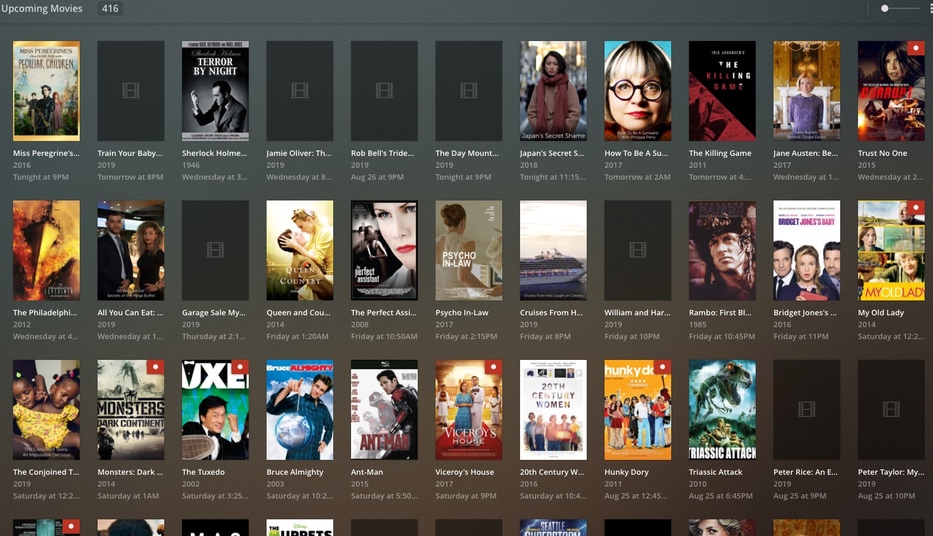
Task: Click 'Saturday at 1AM' under Monsters: Dark Continent
Action: pyautogui.click(x=129, y=496)
